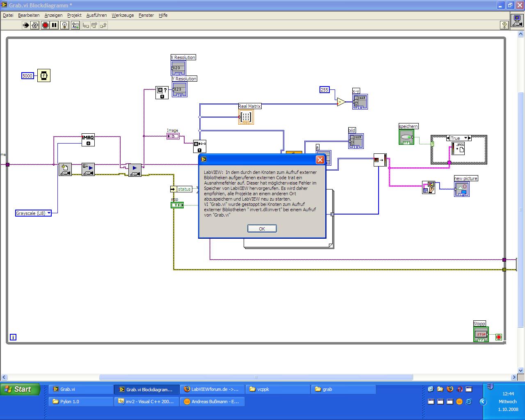Click the Step Over toolbar icon
525x420 pixels.
94,25
